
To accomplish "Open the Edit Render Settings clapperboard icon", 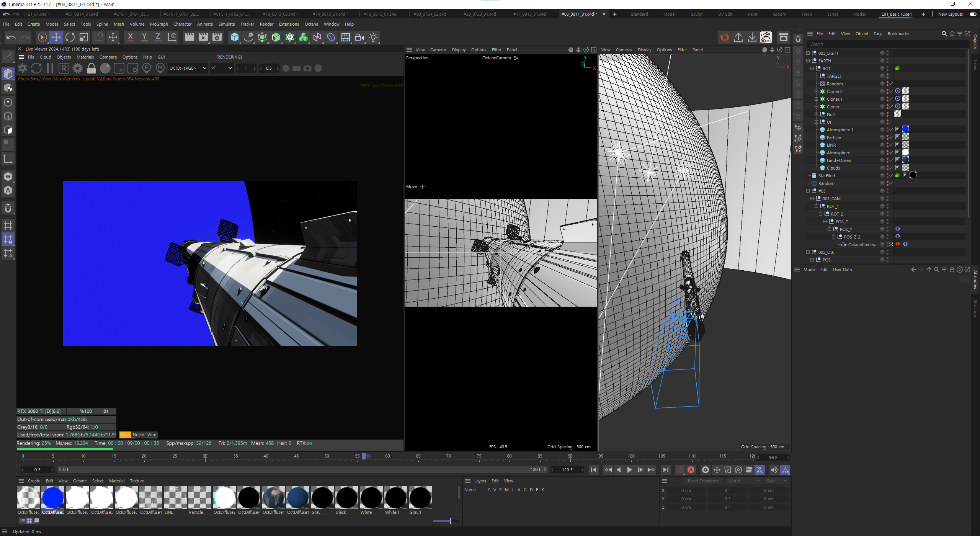I will click(x=217, y=37).
